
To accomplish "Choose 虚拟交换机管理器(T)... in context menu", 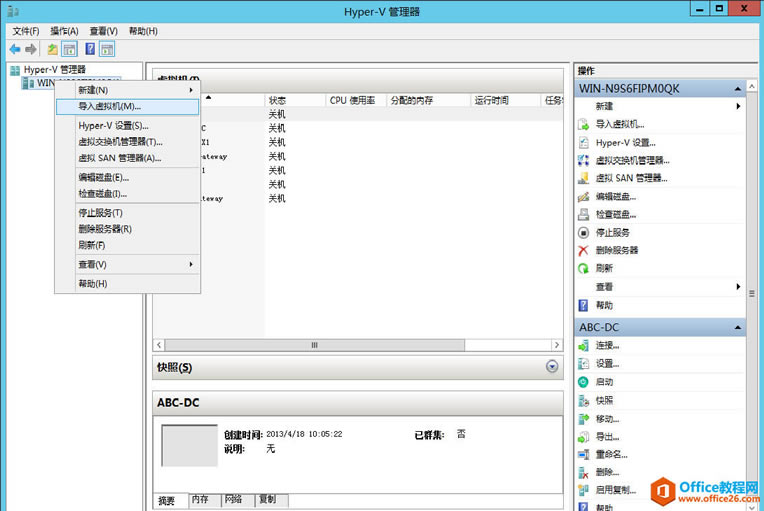I will tap(128, 142).
